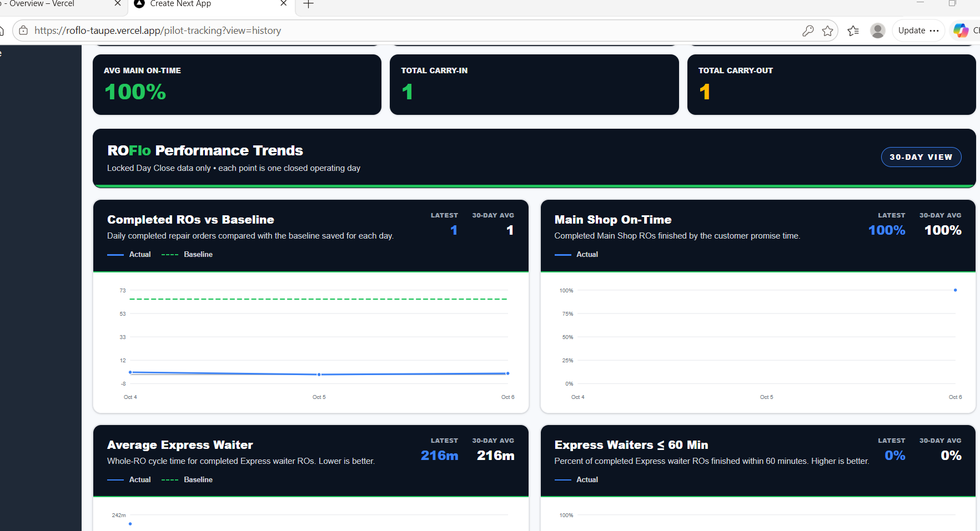The height and width of the screenshot is (531, 980).
Task: Click the ROFlo Performance Trends heading
Action: click(205, 150)
